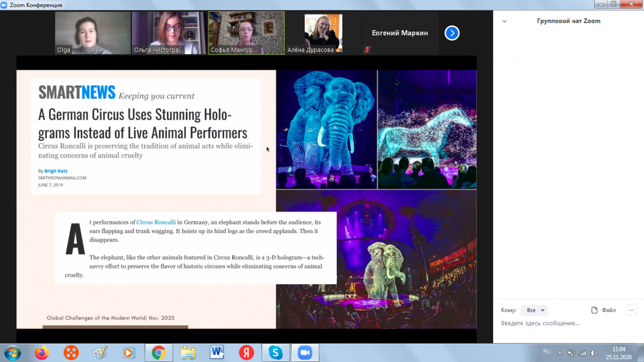Image resolution: width=644 pixels, height=362 pixels.
Task: Select Алёна Дурасова's video thumbnail
Action: coord(323,33)
